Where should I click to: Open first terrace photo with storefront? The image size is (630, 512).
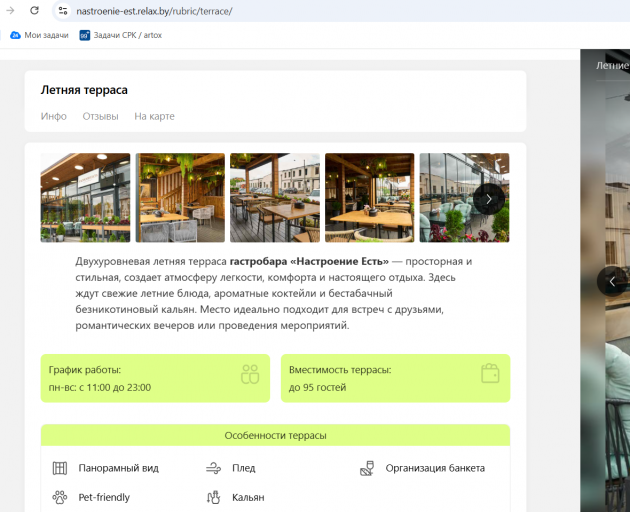(85, 198)
